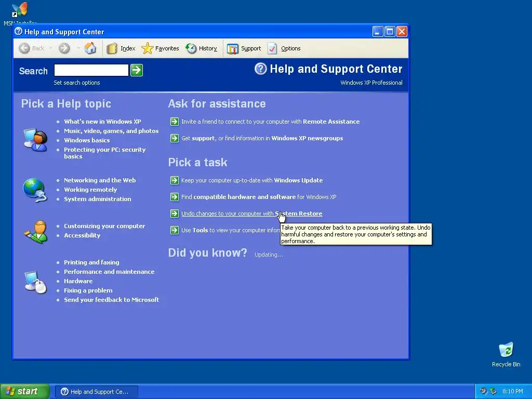The width and height of the screenshot is (532, 399).
Task: Minimize the Help and Support Center window
Action: point(378,32)
